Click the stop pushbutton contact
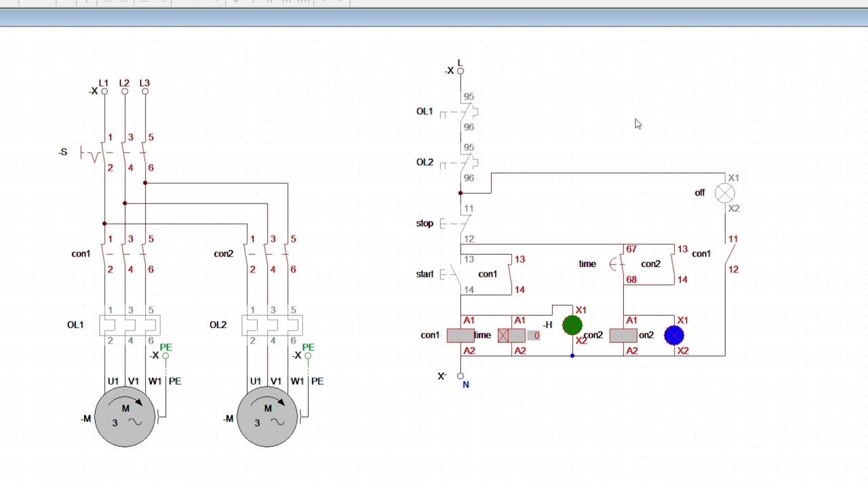 pyautogui.click(x=456, y=224)
